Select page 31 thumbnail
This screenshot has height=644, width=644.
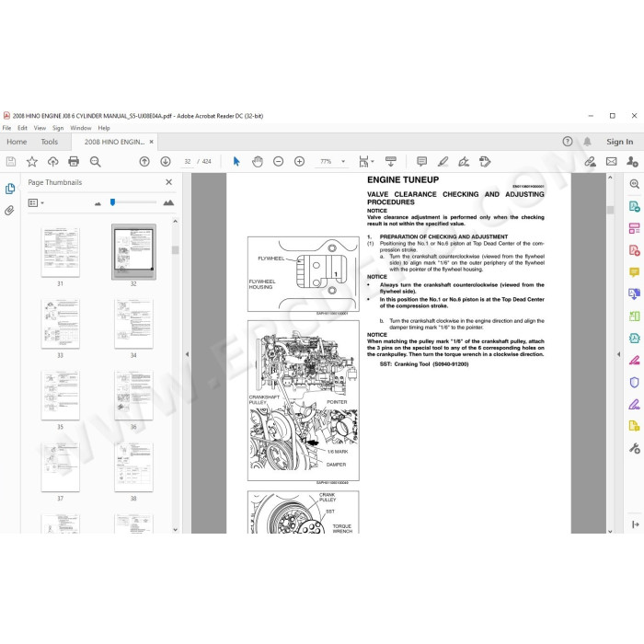[61, 252]
